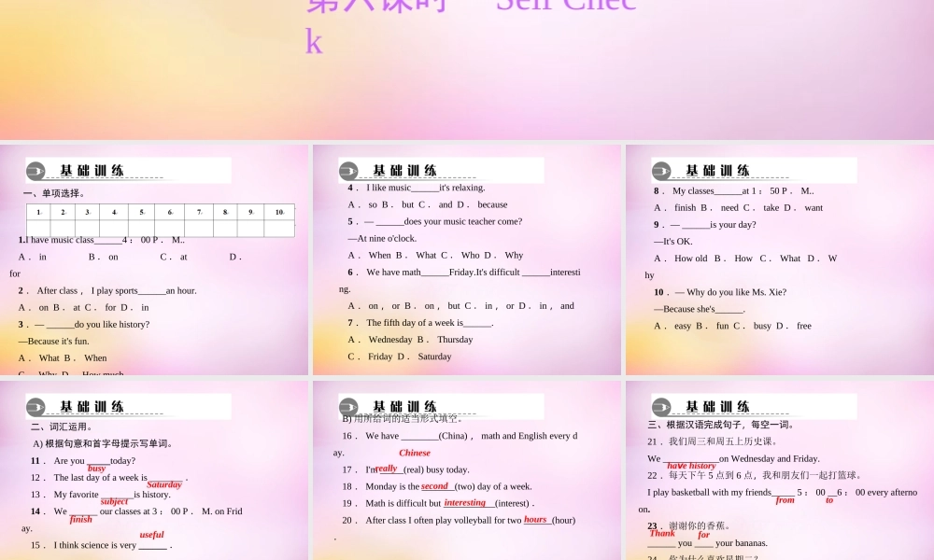Click the pencil icon on the 词汇运用 slide
Viewport: 934px width, 560px height.
[35, 407]
